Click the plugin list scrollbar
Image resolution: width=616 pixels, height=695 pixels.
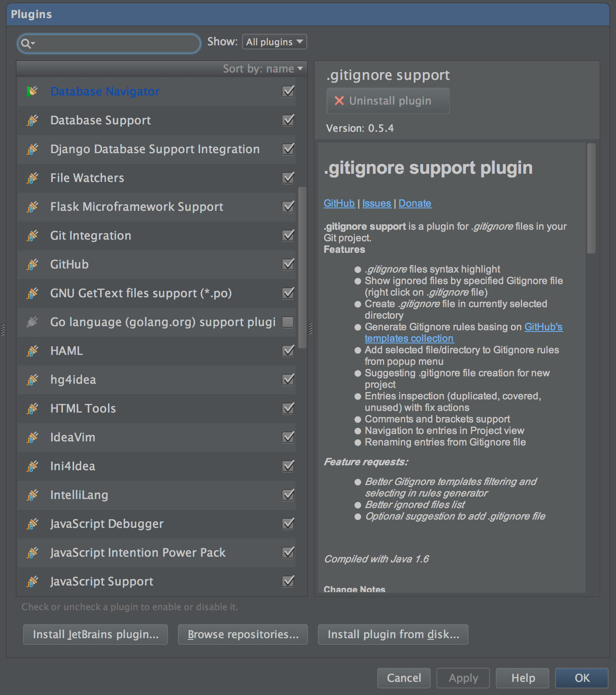tap(302, 268)
